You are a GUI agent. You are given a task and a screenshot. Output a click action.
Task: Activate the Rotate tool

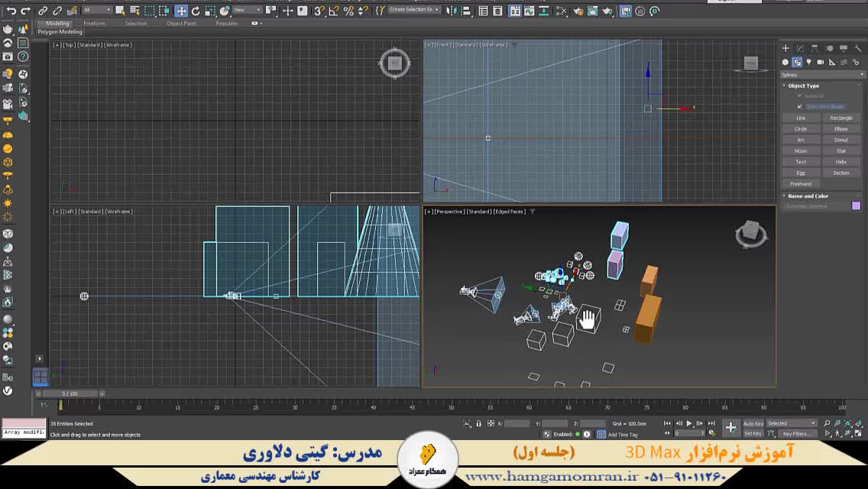click(196, 11)
